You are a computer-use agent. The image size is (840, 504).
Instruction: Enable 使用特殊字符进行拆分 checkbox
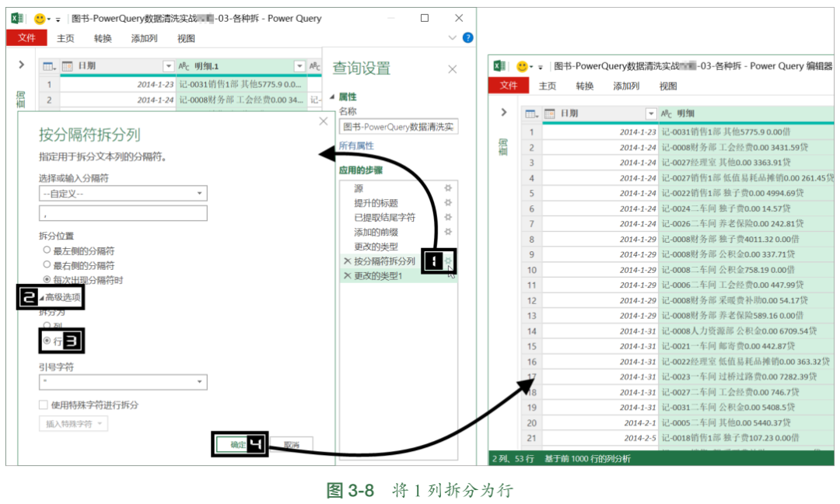coord(44,405)
